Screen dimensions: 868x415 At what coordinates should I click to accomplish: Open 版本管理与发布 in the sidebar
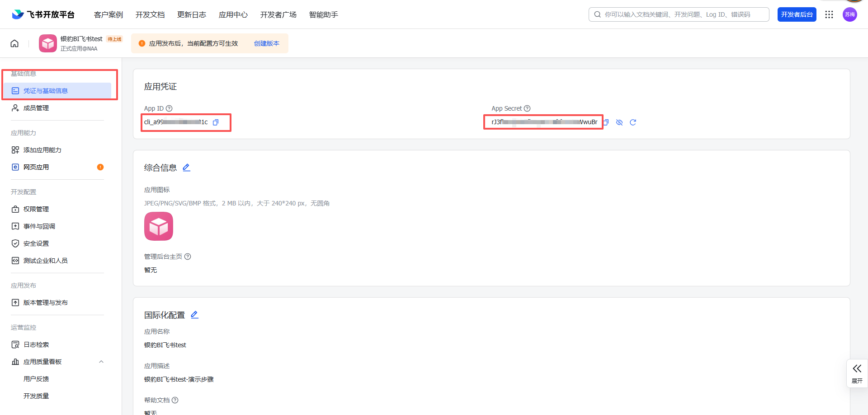click(45, 303)
